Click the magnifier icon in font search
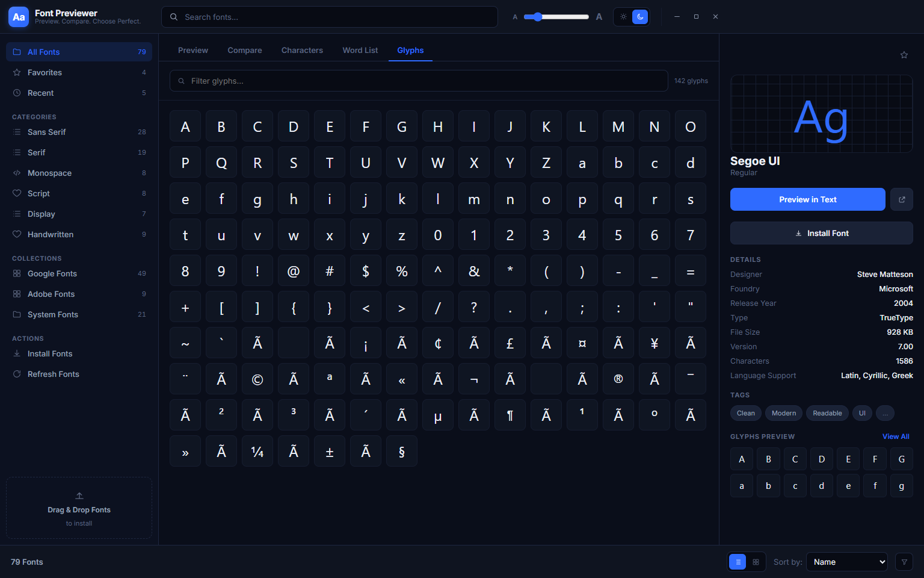Screen dimensions: 924x578 pos(174,17)
